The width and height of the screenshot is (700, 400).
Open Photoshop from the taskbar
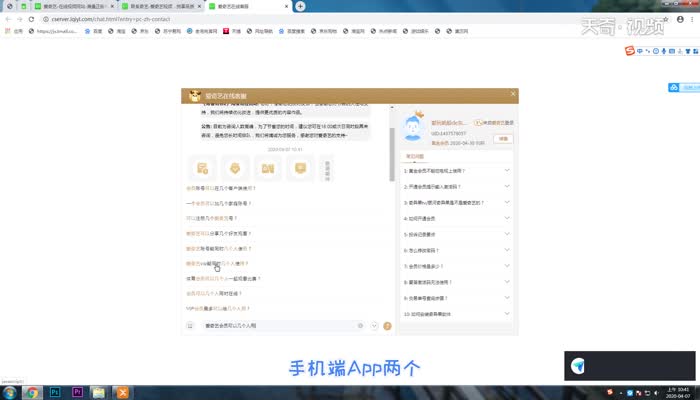(55, 392)
